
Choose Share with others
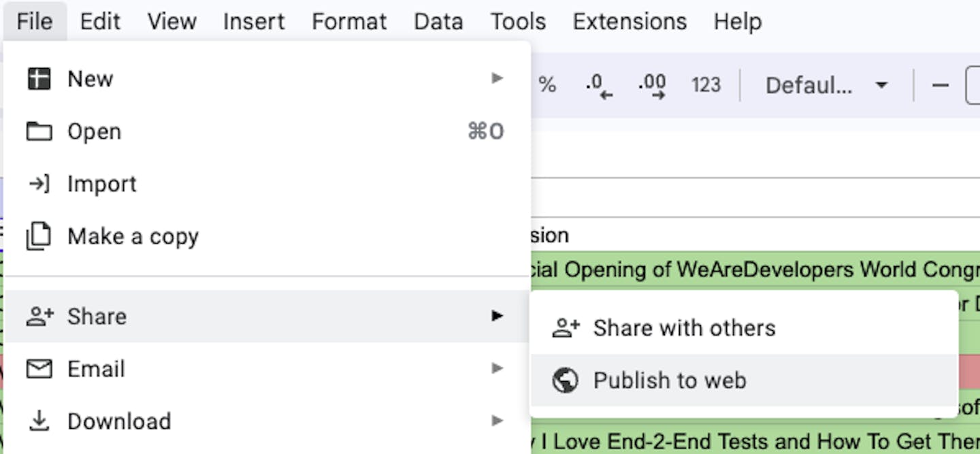[683, 328]
